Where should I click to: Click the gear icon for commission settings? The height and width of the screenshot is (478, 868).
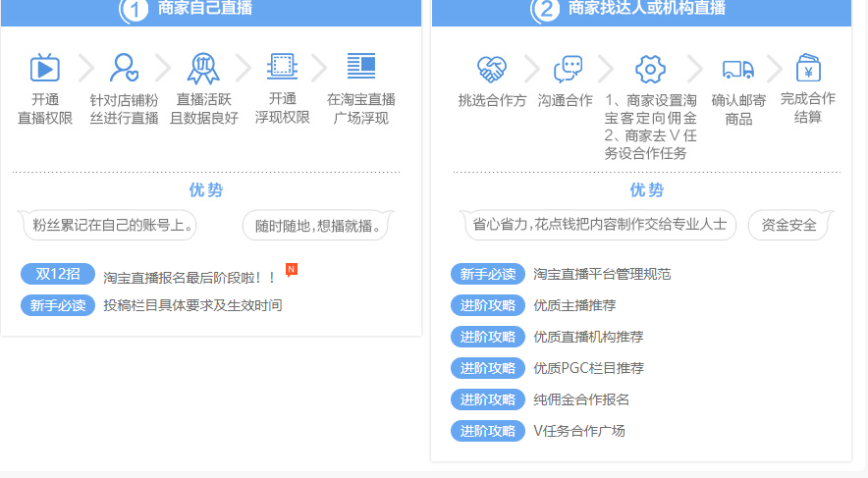(x=650, y=69)
